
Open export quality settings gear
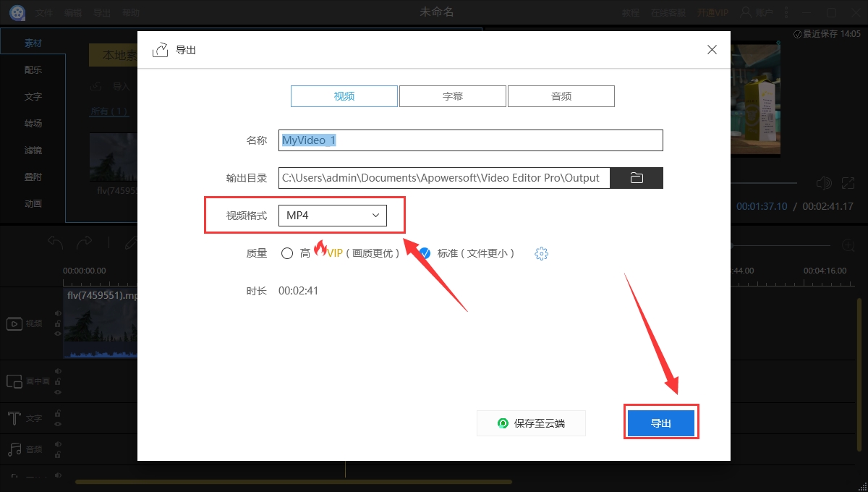(x=542, y=253)
